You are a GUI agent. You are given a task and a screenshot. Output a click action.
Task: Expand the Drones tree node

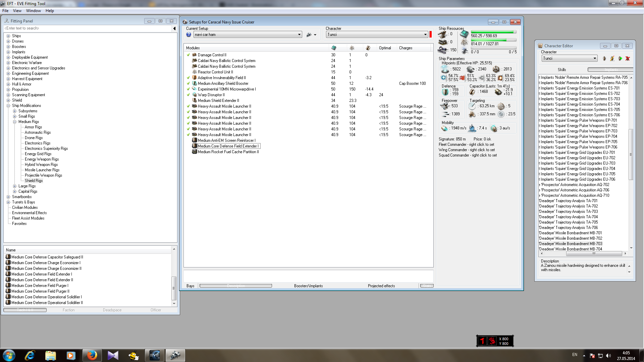tap(8, 41)
